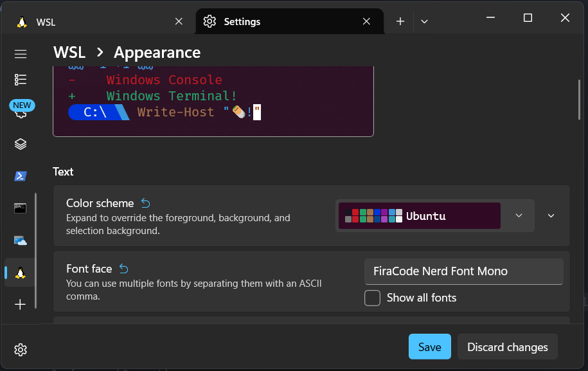This screenshot has height=371, width=588.
Task: Expand the Color scheme override section
Action: 551,215
